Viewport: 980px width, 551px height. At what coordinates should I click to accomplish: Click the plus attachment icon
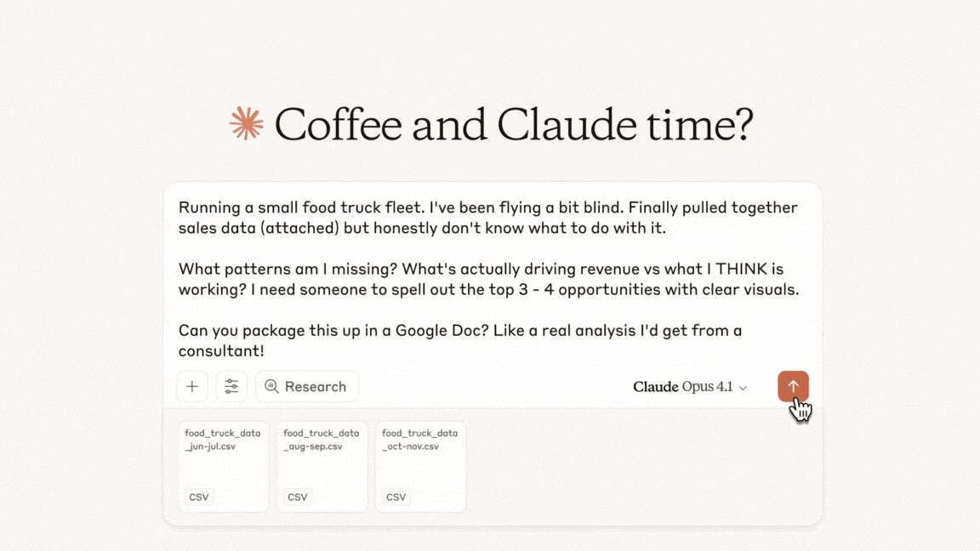pyautogui.click(x=191, y=386)
